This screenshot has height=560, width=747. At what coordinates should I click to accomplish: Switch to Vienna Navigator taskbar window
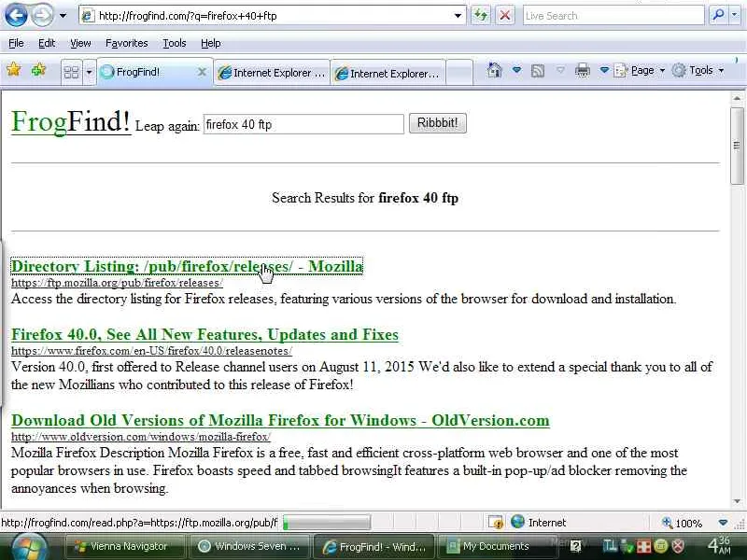pyautogui.click(x=124, y=547)
